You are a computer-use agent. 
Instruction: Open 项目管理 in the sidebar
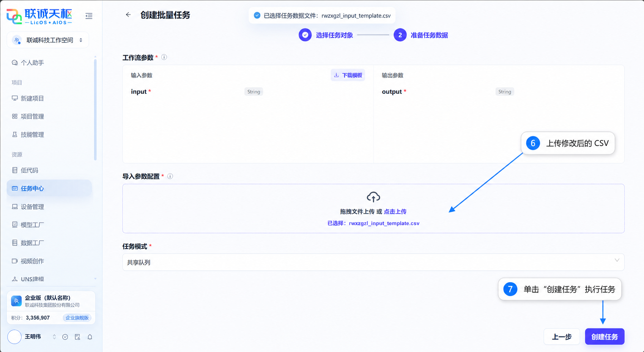click(49, 117)
